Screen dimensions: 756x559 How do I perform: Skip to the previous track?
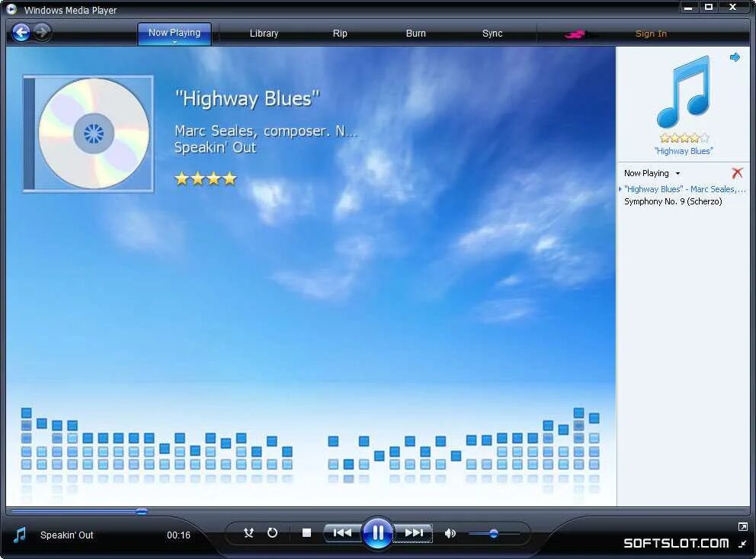click(x=342, y=533)
